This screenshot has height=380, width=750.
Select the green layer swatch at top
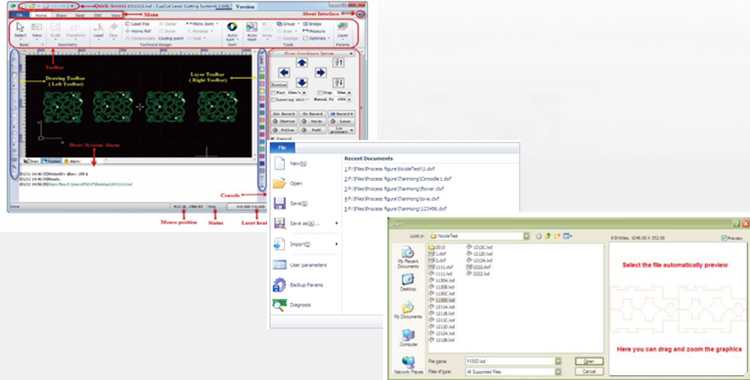point(262,76)
